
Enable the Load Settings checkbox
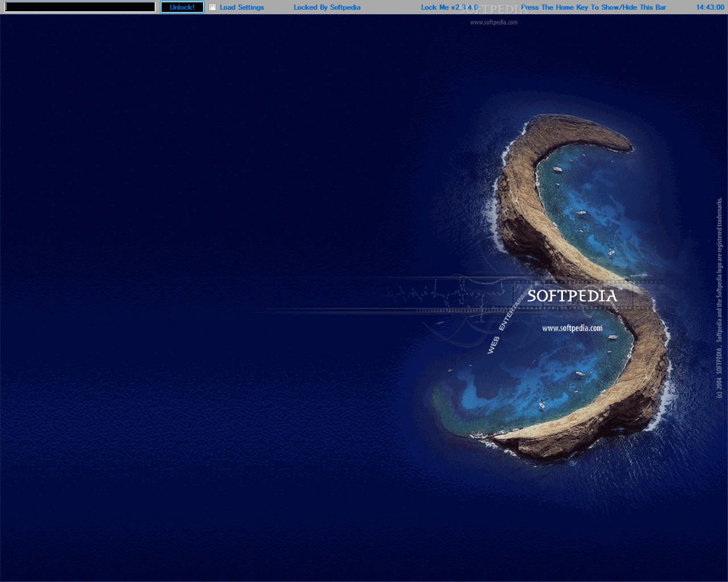tap(212, 7)
